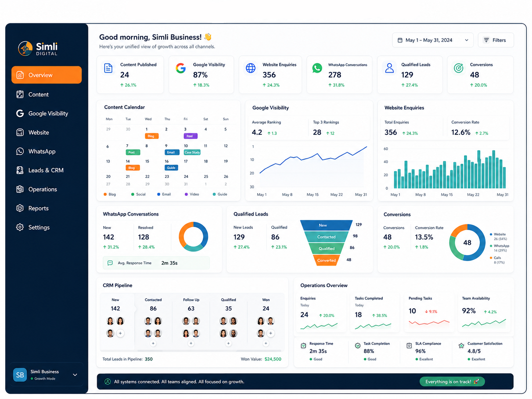Viewport: 532px width, 399px height.
Task: Click the Conversions target icon
Action: coord(459,68)
